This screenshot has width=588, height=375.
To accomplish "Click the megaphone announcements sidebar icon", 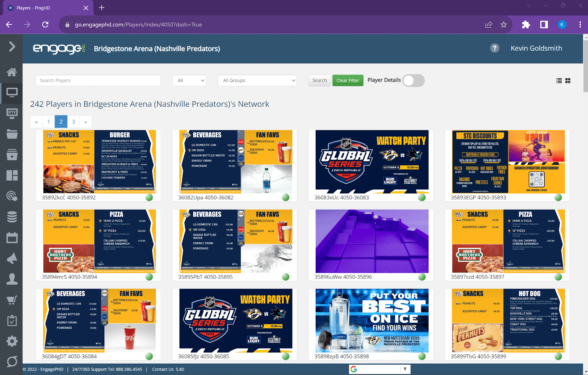I will click(12, 258).
